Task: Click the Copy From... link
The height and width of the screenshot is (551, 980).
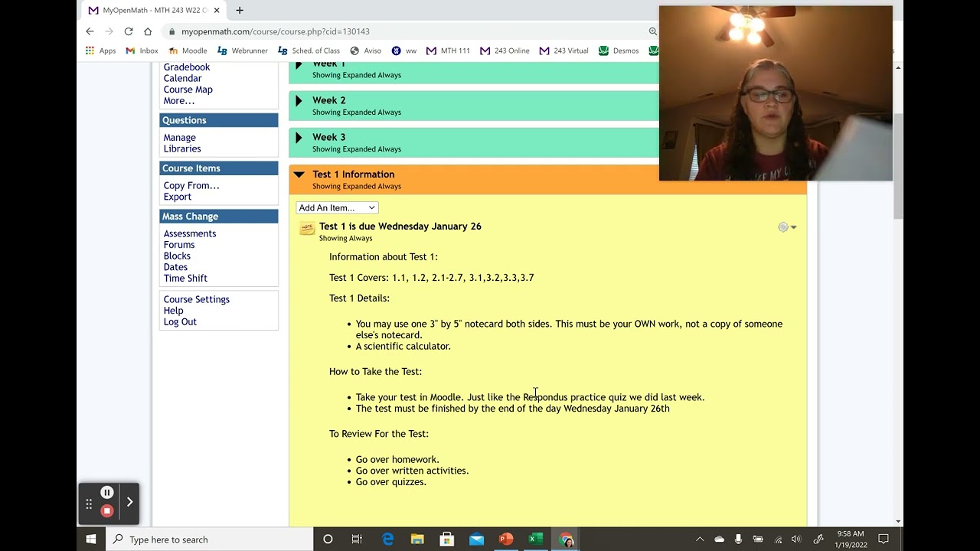Action: (x=191, y=186)
